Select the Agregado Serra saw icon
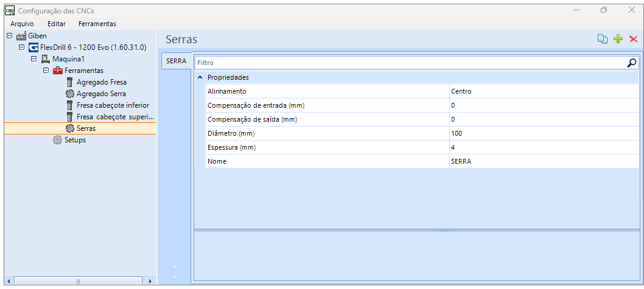The width and height of the screenshot is (644, 289). [x=69, y=94]
